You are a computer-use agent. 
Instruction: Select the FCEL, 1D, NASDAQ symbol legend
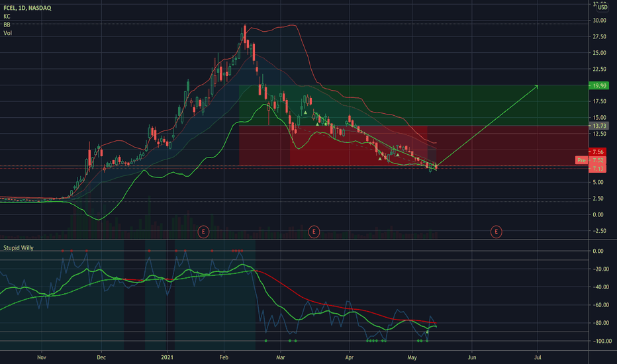point(27,8)
